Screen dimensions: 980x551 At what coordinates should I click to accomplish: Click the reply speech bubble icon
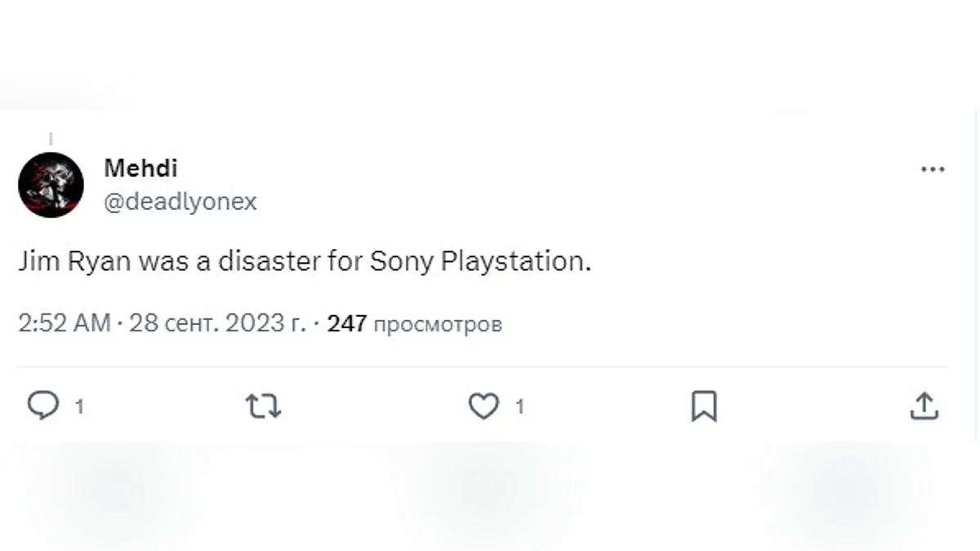click(42, 405)
